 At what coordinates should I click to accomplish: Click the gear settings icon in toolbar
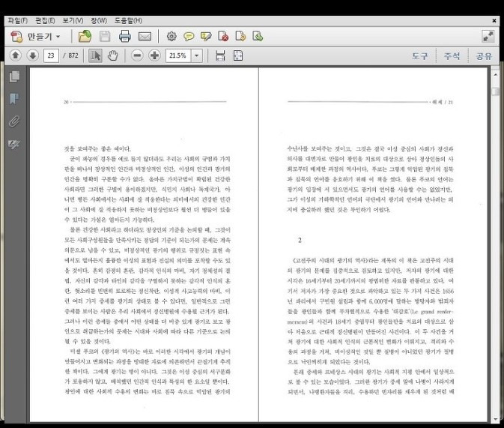[x=171, y=37]
